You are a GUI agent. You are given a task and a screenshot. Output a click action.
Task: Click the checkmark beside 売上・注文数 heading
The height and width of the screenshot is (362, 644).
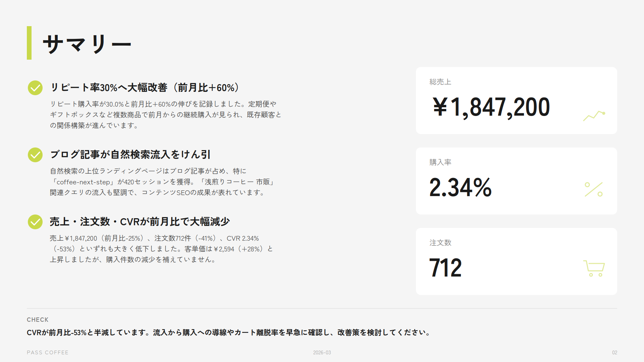click(x=35, y=222)
